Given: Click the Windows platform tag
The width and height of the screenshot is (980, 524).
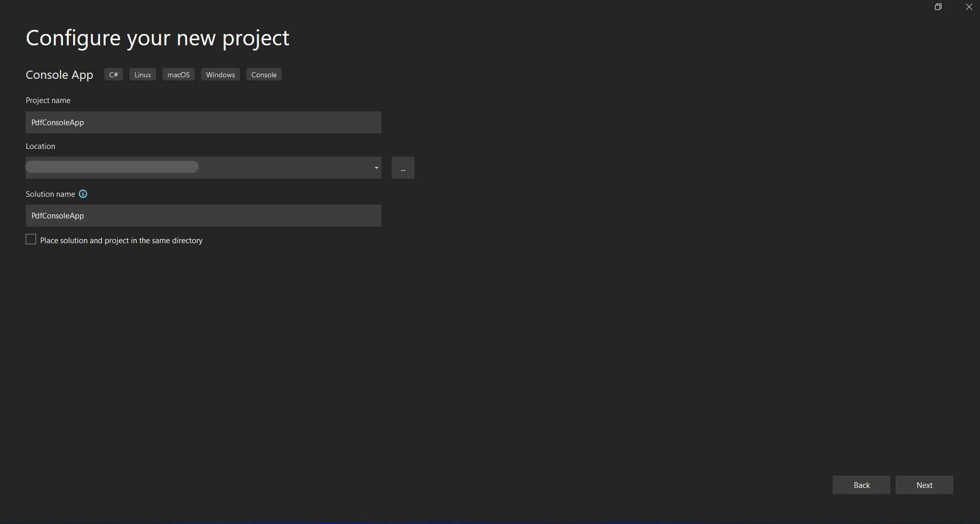Looking at the screenshot, I should click(x=221, y=75).
